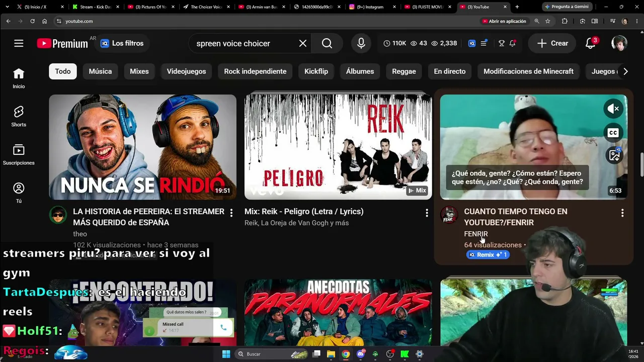Open Los filtros vidIQ button

[122, 43]
